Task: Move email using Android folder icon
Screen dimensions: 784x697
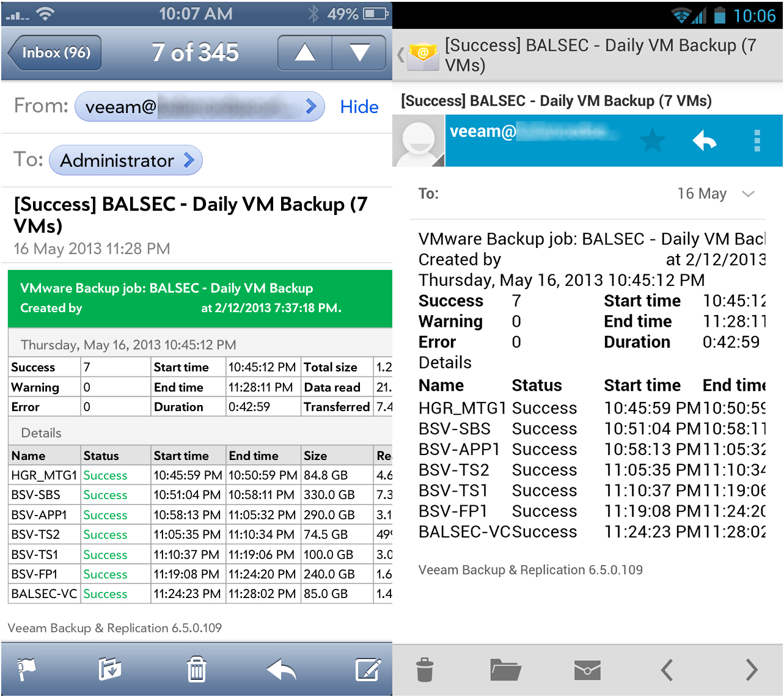Action: click(505, 670)
